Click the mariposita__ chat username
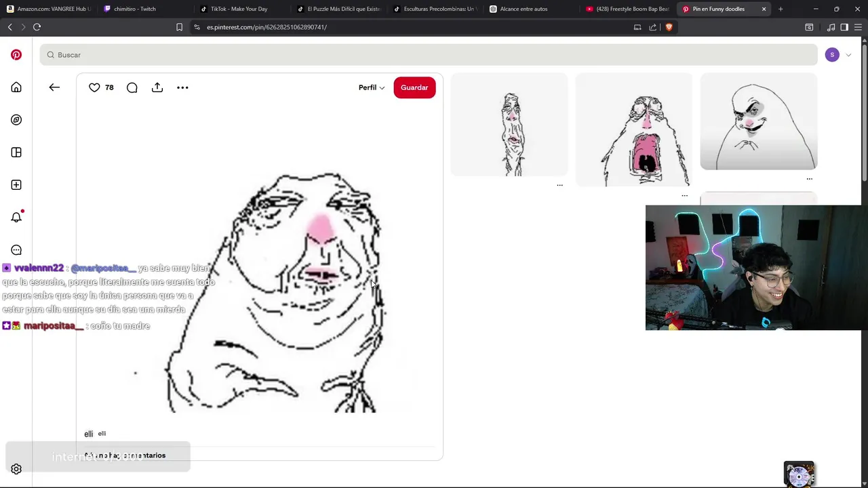Viewport: 868px width, 488px height. pos(54,326)
